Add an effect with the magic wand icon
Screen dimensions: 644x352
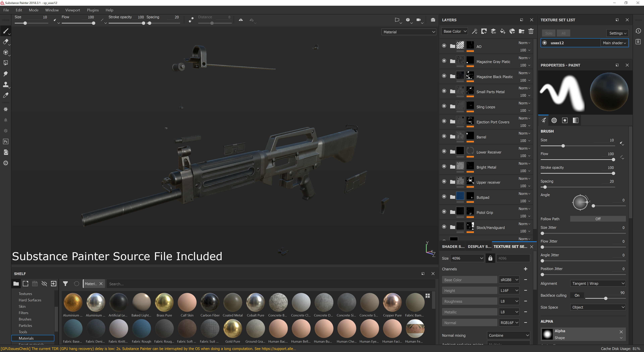pos(474,31)
